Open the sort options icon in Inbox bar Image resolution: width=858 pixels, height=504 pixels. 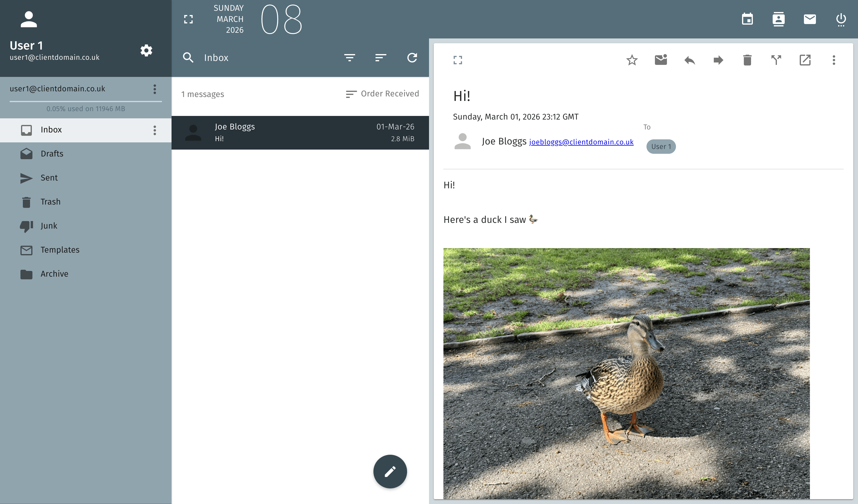(x=381, y=57)
